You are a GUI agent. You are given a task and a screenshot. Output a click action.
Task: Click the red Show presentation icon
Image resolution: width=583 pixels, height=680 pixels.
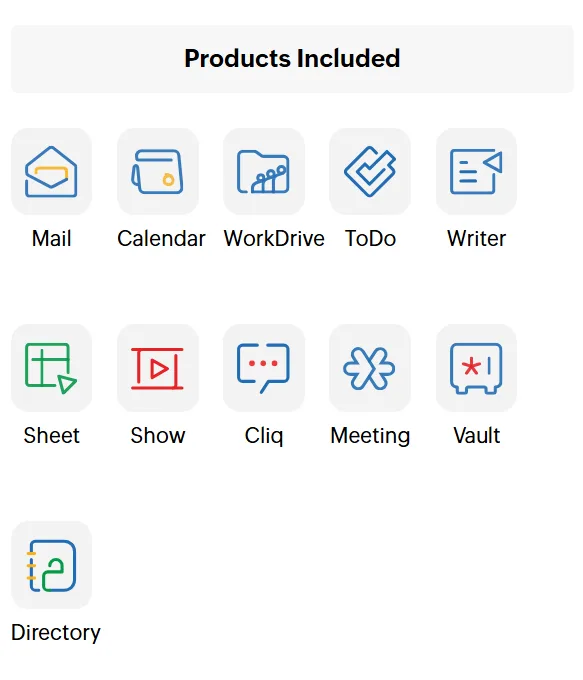pos(158,368)
